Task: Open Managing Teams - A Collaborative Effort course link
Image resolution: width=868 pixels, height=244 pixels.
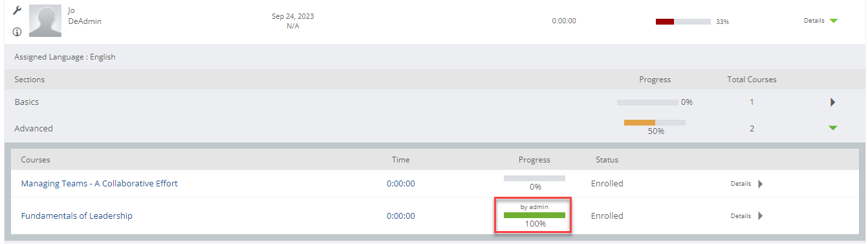Action: coord(99,183)
